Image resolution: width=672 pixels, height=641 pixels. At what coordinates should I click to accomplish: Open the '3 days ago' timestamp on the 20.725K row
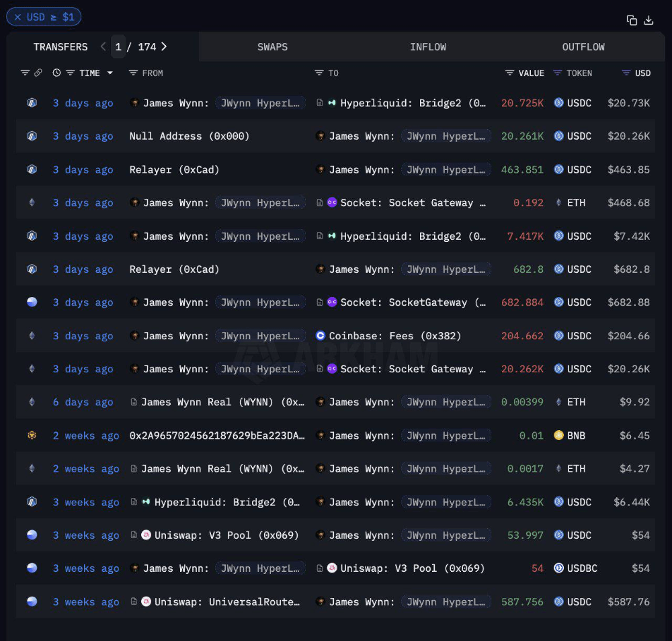(x=83, y=103)
